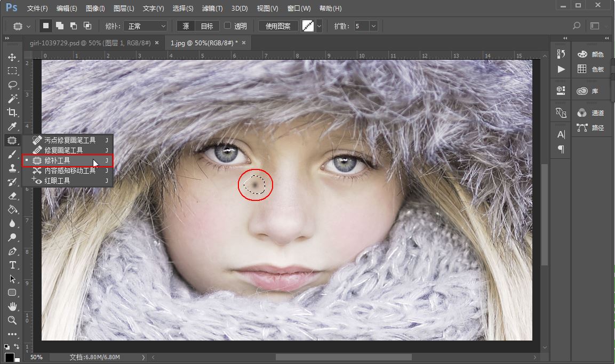Select the Magic Wand tool
The height and width of the screenshot is (364, 615).
tap(12, 99)
